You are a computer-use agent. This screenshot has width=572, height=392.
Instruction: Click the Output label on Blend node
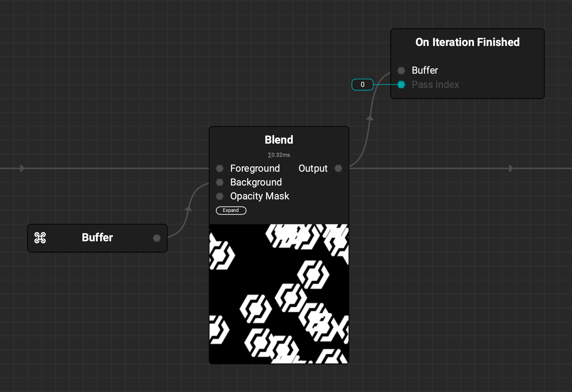coord(313,168)
